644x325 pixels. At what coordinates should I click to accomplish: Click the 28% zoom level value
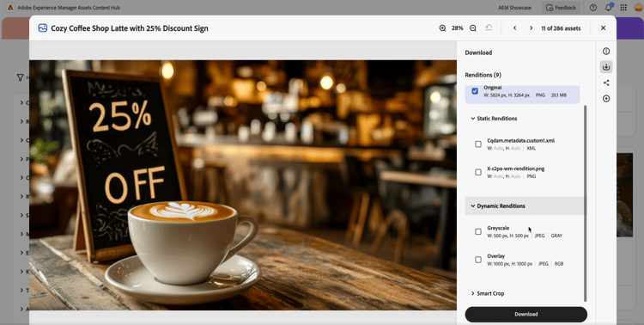click(x=458, y=28)
